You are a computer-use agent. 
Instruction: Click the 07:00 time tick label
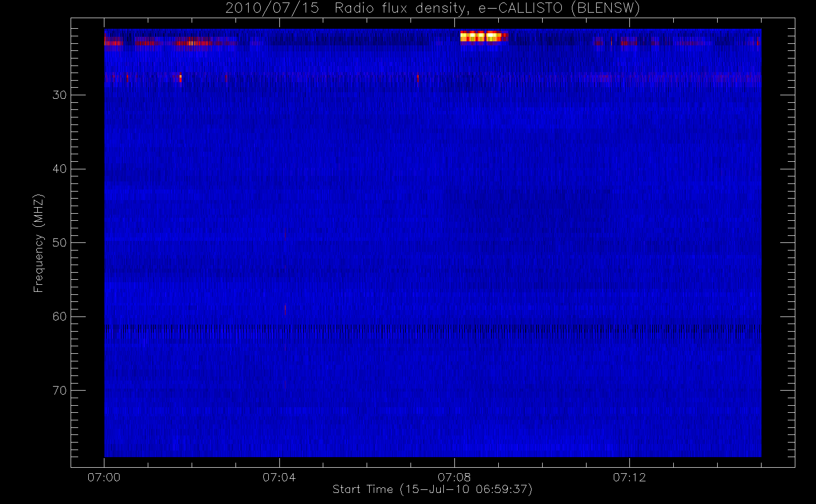click(104, 477)
